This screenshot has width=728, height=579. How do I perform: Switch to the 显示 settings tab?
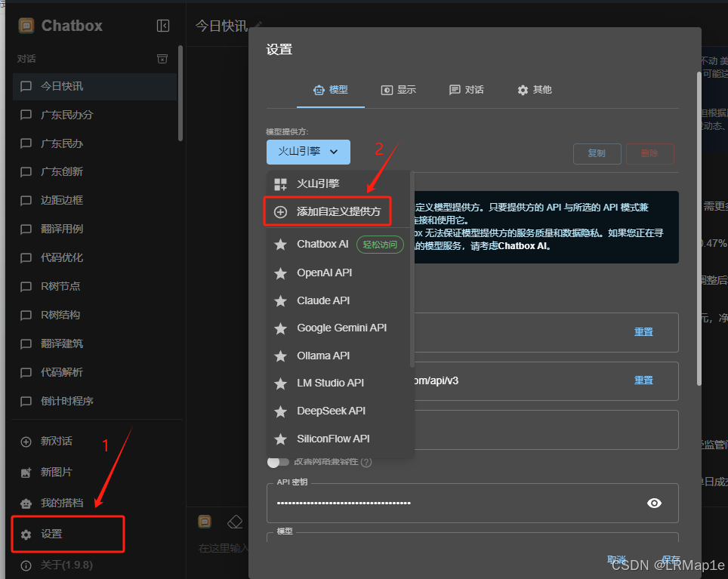point(398,90)
